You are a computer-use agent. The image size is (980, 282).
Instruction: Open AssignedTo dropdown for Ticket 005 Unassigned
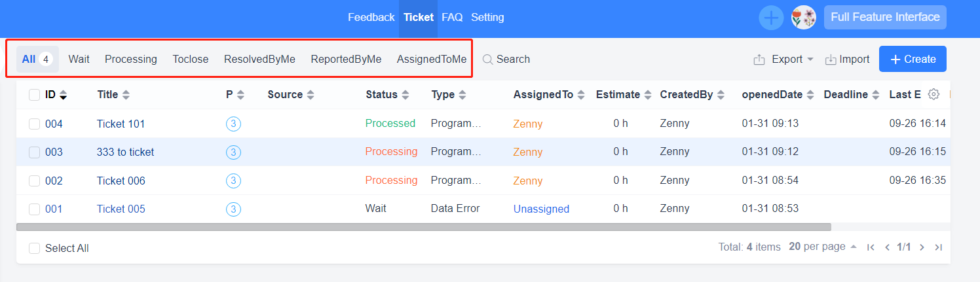541,209
